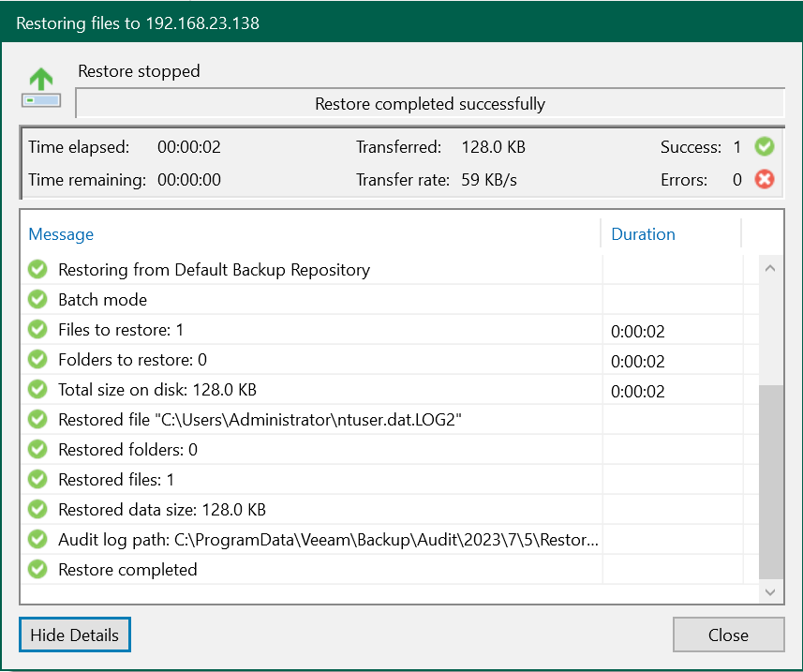
Task: Sort by the Message column header
Action: pyautogui.click(x=61, y=234)
